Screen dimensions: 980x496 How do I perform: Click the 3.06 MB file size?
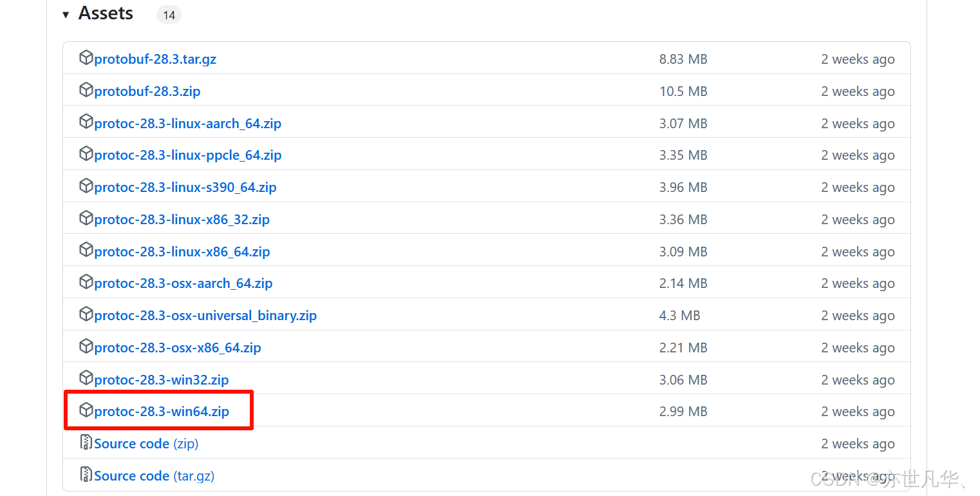point(683,380)
